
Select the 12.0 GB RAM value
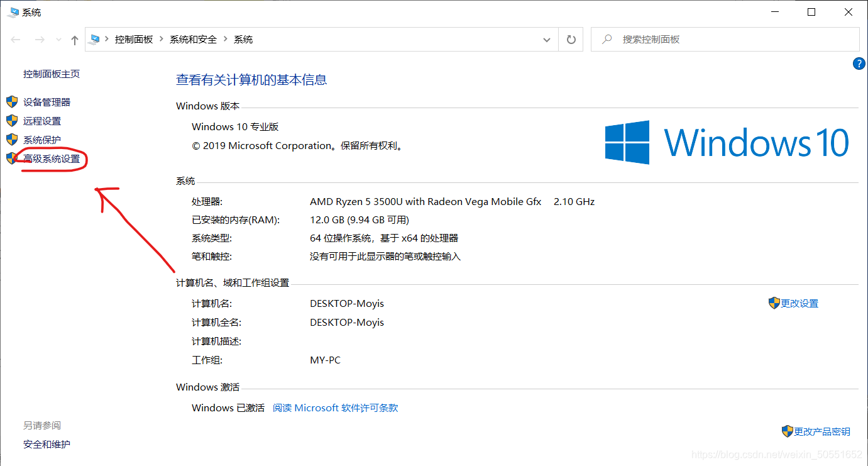click(x=360, y=219)
